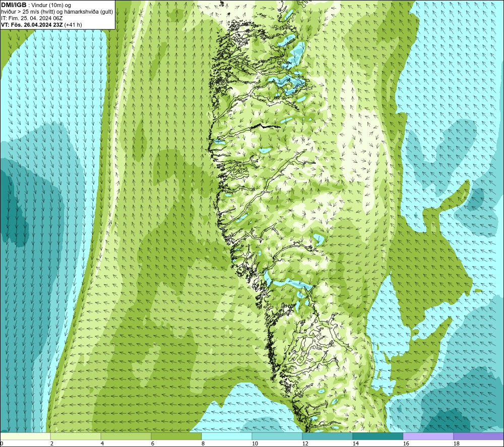Click the 10–12 m/s aqua swatch
504x447 pixels.
click(277, 436)
